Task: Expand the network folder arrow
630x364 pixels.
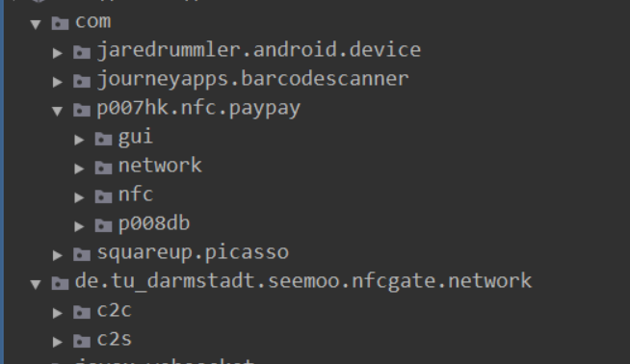Action: point(79,169)
